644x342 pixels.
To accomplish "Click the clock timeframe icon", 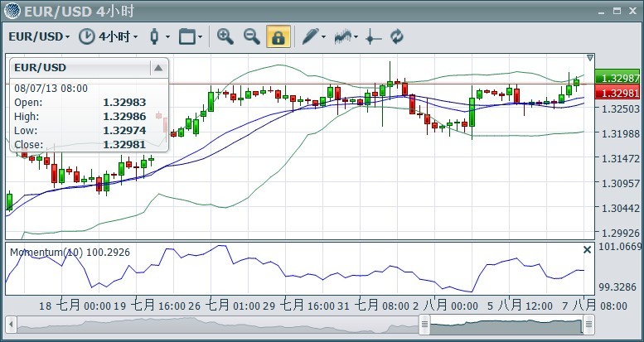I will click(x=87, y=36).
